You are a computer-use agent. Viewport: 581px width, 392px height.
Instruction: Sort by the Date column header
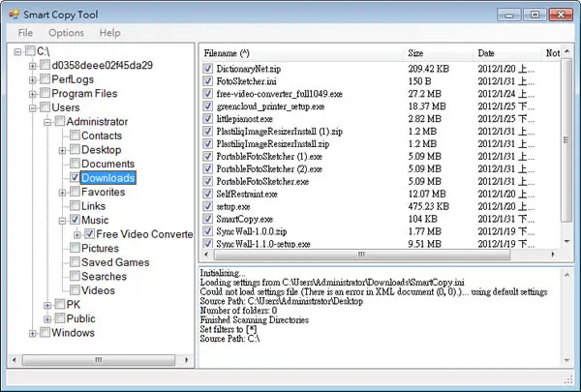click(507, 53)
